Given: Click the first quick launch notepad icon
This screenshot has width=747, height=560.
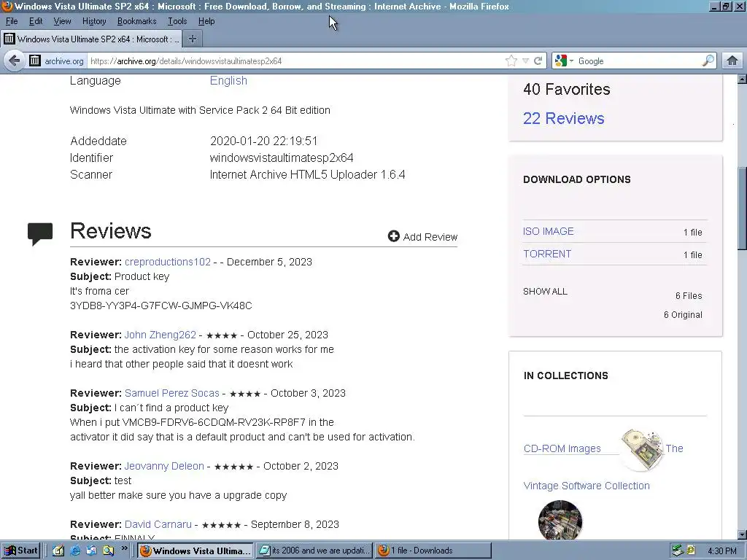Looking at the screenshot, I should tap(58, 551).
